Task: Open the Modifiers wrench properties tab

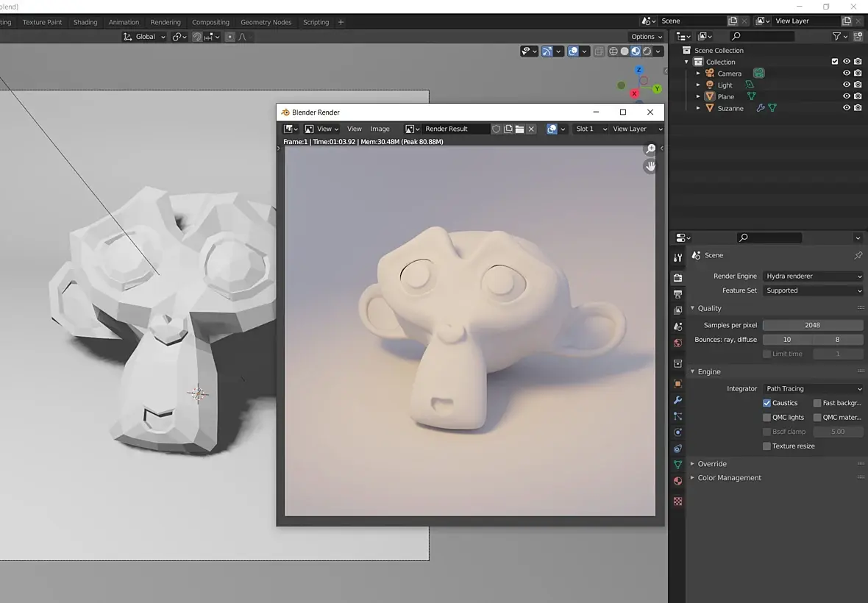Action: (x=677, y=400)
